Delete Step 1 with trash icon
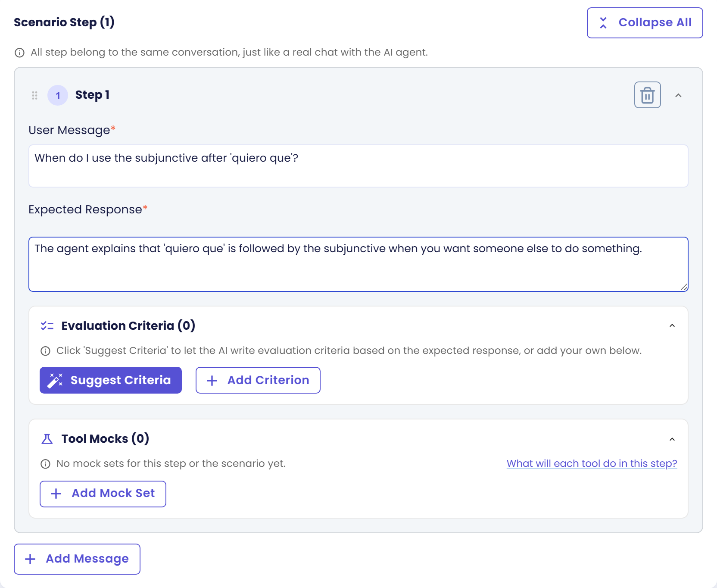Image resolution: width=717 pixels, height=588 pixels. pyautogui.click(x=647, y=95)
